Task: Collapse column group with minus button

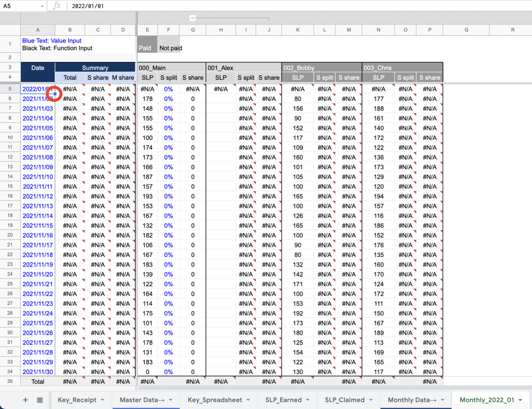Action: (192, 18)
